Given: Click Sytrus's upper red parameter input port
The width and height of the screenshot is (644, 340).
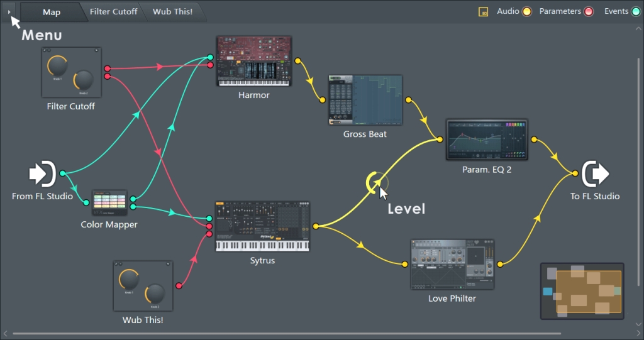Looking at the screenshot, I should pyautogui.click(x=209, y=226).
